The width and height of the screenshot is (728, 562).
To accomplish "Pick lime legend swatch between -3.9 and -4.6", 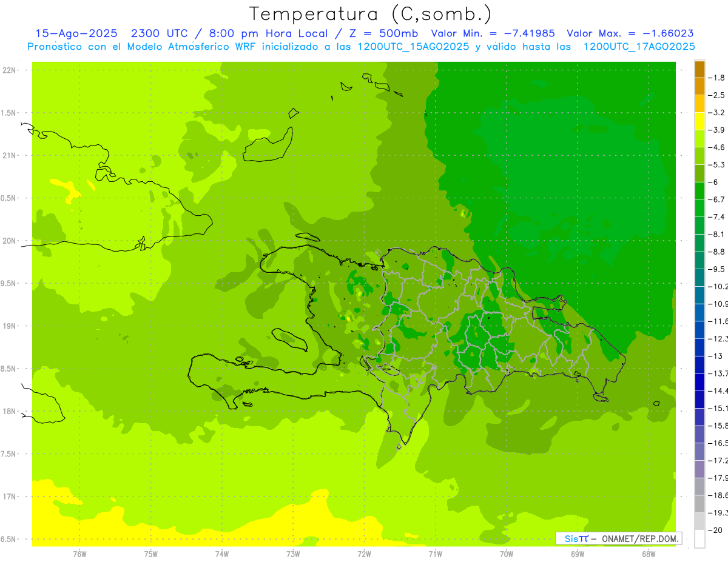I will click(x=699, y=138).
